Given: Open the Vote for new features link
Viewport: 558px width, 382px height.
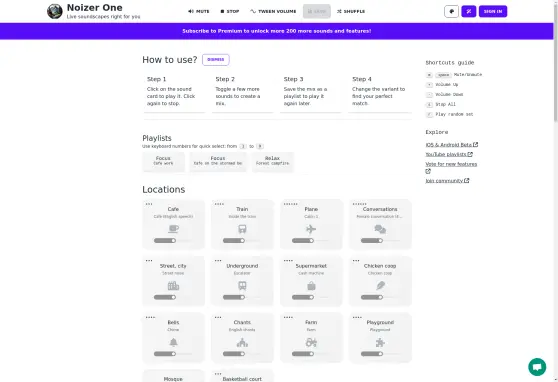Looking at the screenshot, I should coord(451,164).
